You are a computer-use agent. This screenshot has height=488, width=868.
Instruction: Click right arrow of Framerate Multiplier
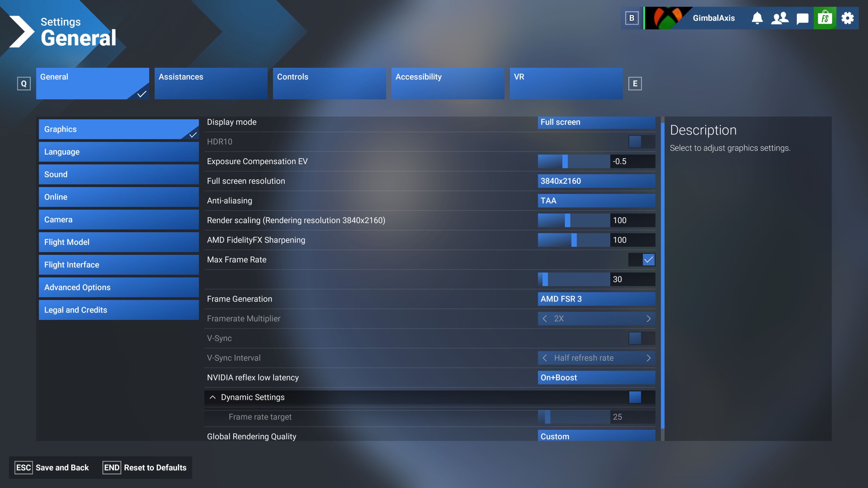648,319
